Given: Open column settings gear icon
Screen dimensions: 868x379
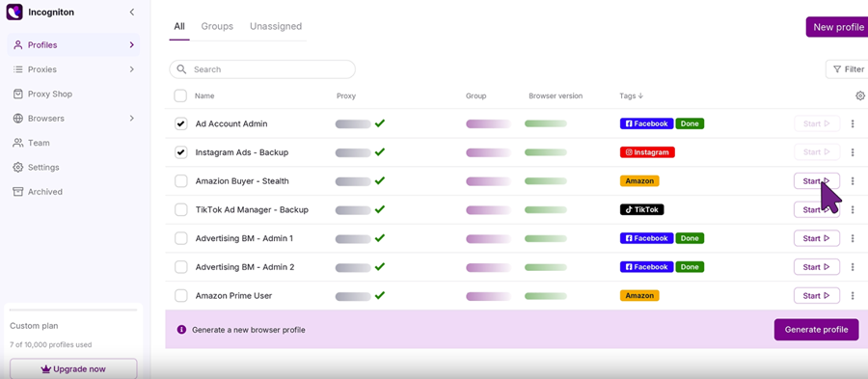Looking at the screenshot, I should 860,95.
